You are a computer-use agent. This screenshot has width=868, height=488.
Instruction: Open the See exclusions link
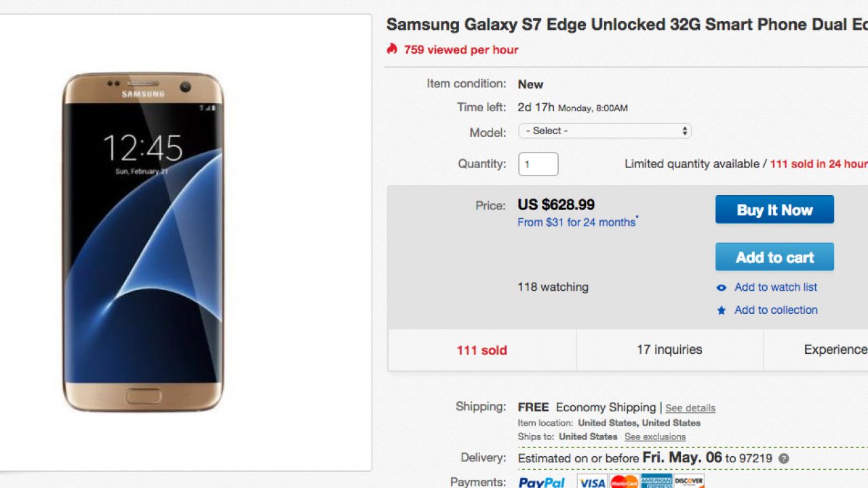[x=654, y=437]
